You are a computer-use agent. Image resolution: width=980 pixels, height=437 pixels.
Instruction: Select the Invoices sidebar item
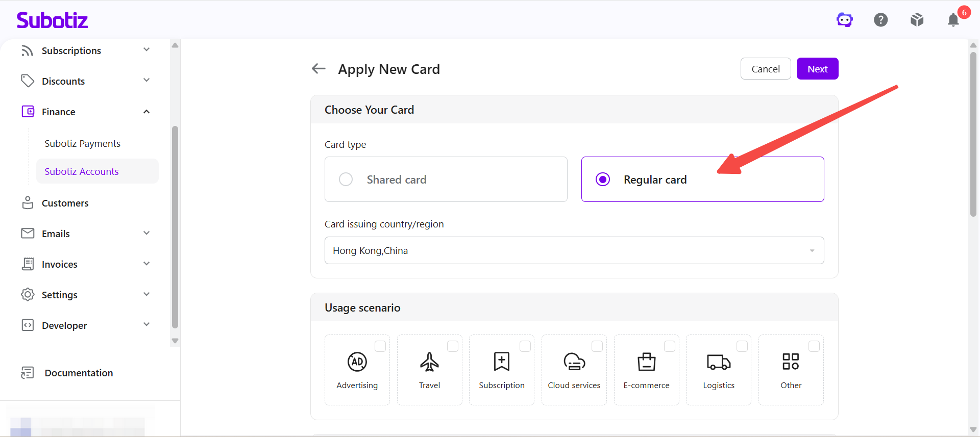pyautogui.click(x=60, y=264)
